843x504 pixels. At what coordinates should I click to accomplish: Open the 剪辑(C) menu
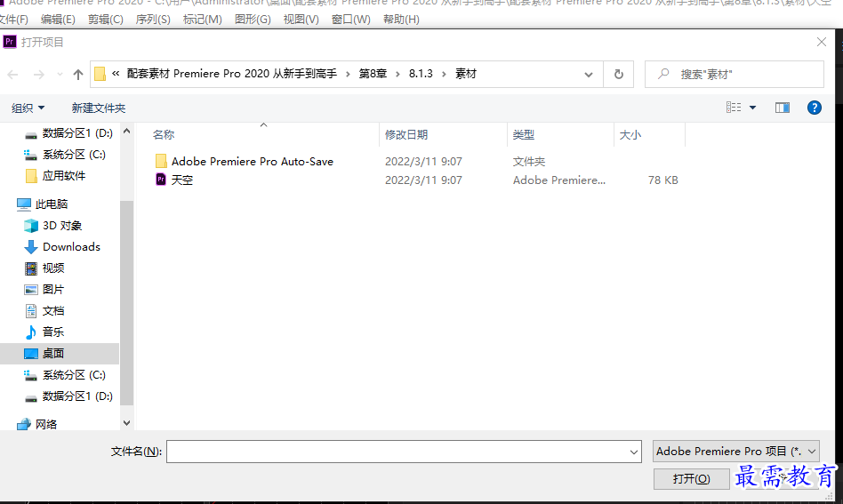point(105,20)
